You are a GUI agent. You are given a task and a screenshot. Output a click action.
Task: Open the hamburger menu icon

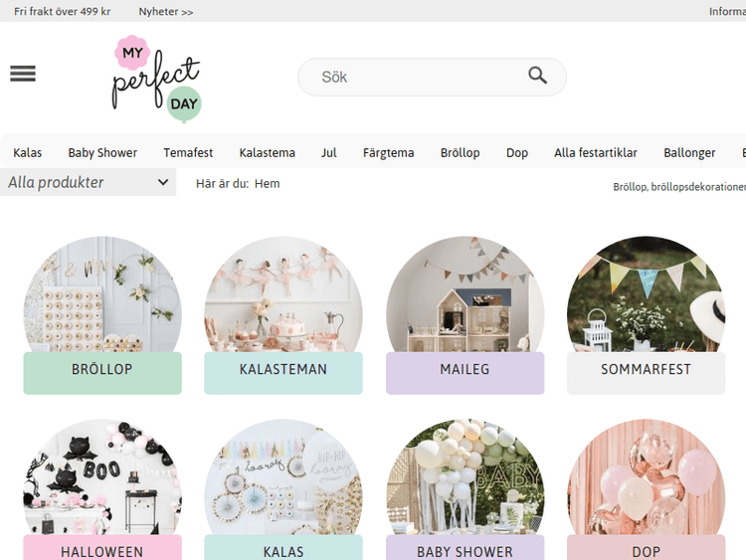pyautogui.click(x=23, y=74)
